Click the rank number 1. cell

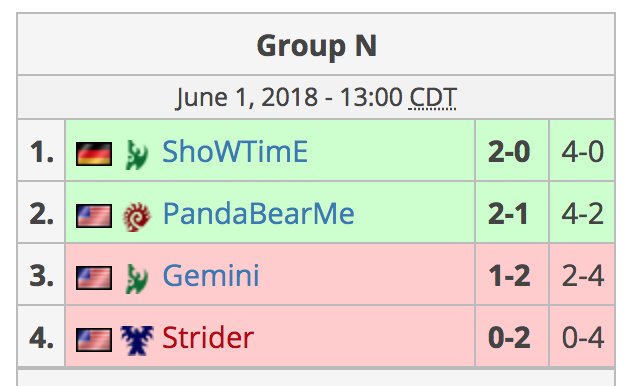pyautogui.click(x=41, y=151)
